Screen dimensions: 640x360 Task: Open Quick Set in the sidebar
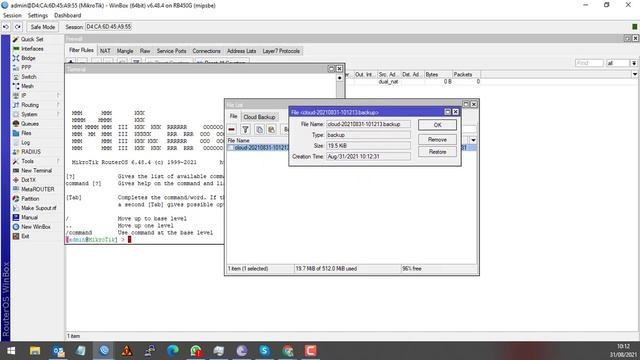coord(32,39)
